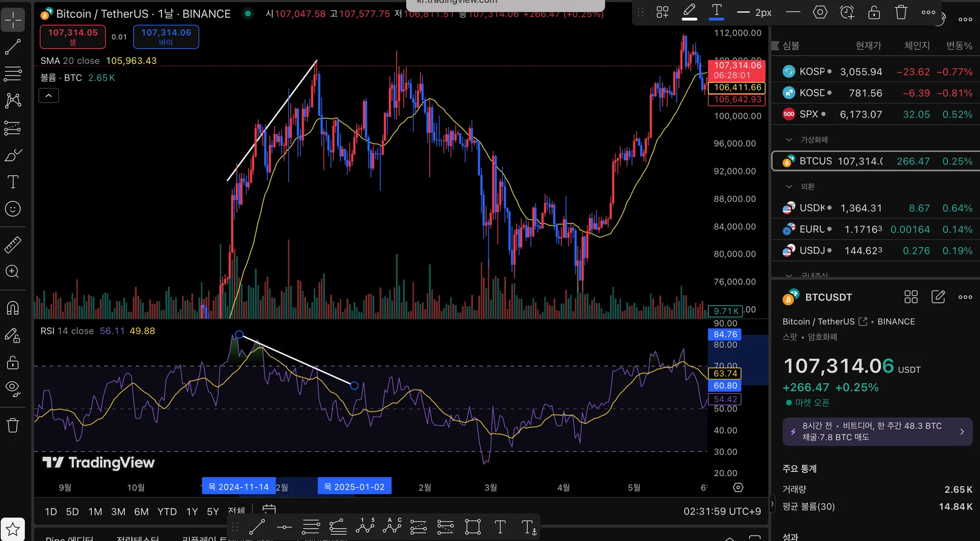Delete the selected drawing via floating toolbar

click(x=901, y=12)
